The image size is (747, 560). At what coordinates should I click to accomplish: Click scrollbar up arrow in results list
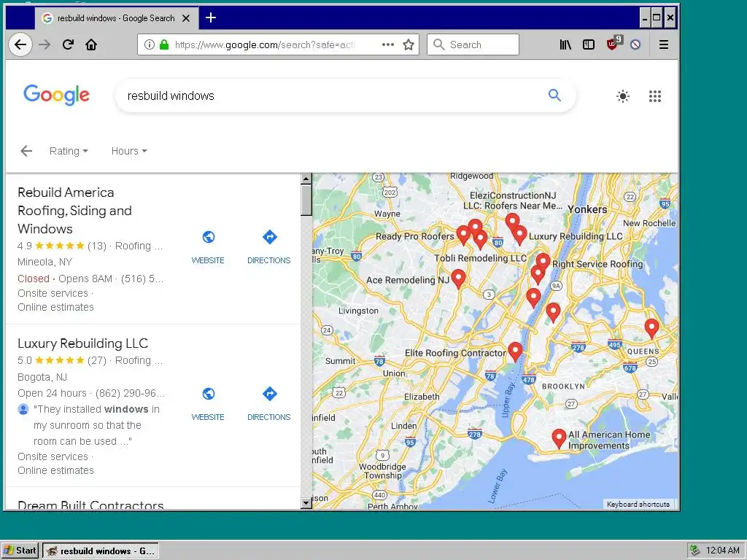click(x=306, y=179)
